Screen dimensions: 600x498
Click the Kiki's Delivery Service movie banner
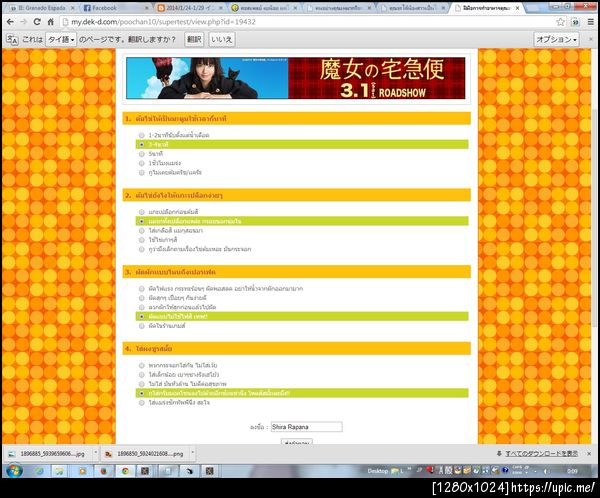296,78
